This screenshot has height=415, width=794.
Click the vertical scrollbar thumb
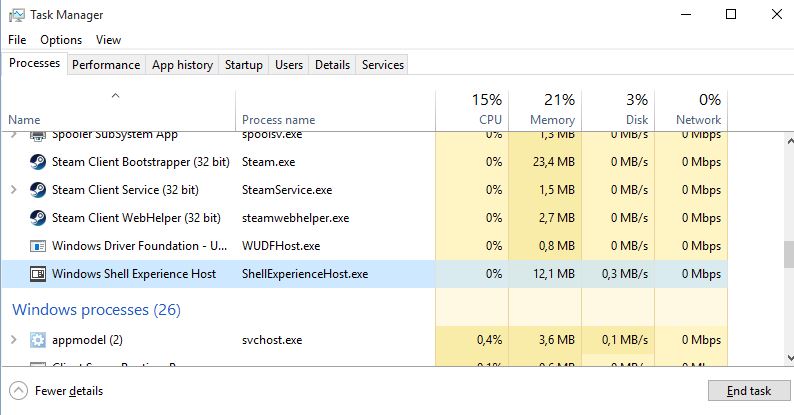(788, 254)
